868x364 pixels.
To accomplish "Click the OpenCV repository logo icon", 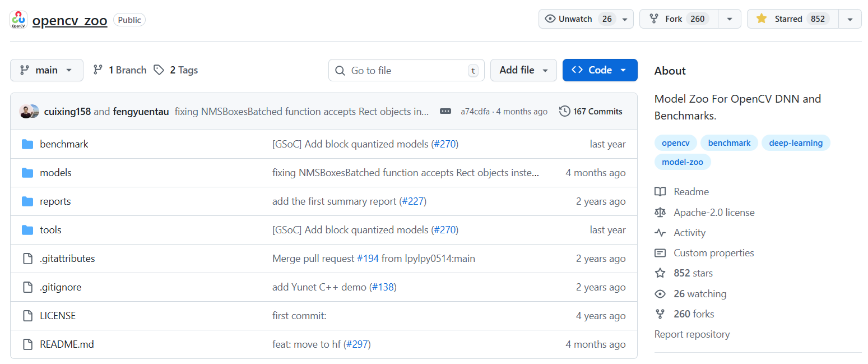I will tap(18, 20).
